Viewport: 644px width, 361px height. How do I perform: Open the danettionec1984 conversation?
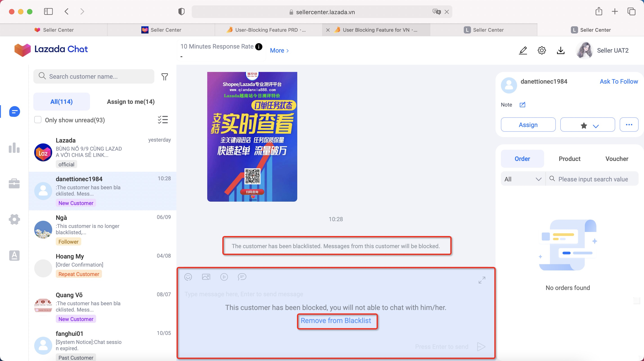[103, 191]
